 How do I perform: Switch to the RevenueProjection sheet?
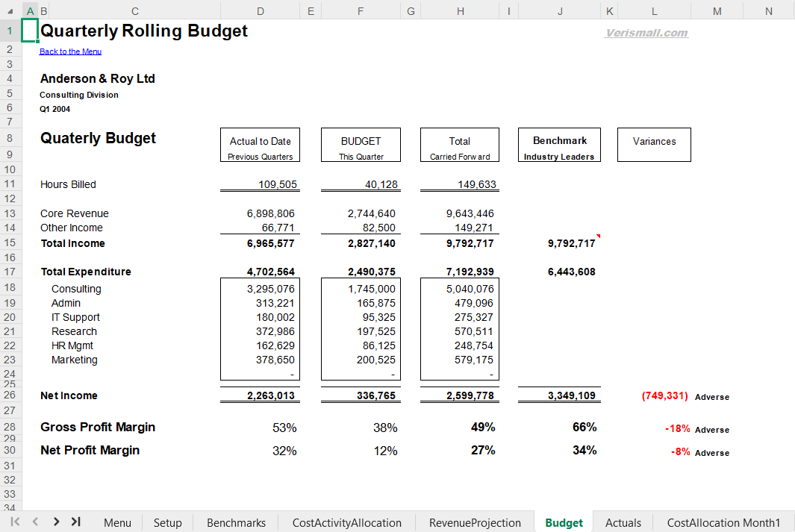click(475, 522)
